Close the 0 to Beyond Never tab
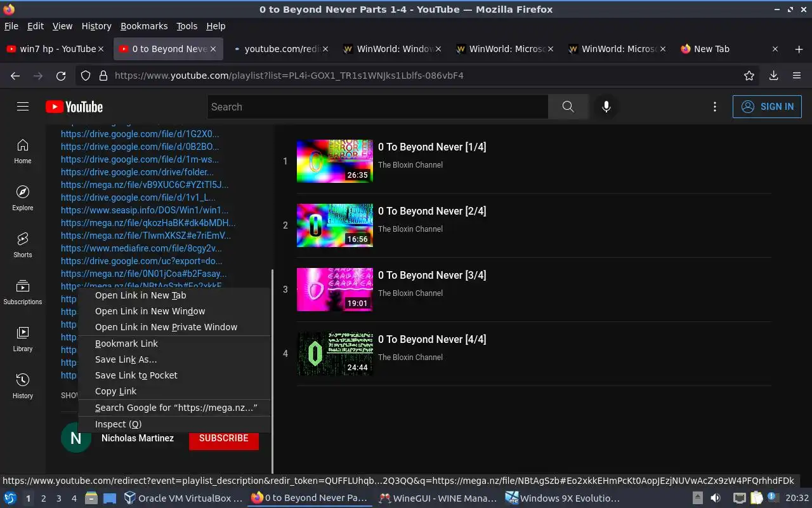812x508 pixels. click(213, 49)
